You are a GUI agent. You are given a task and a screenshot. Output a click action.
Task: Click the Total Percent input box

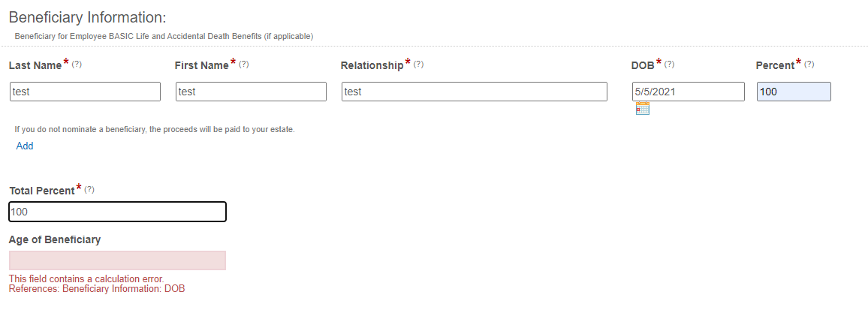117,212
